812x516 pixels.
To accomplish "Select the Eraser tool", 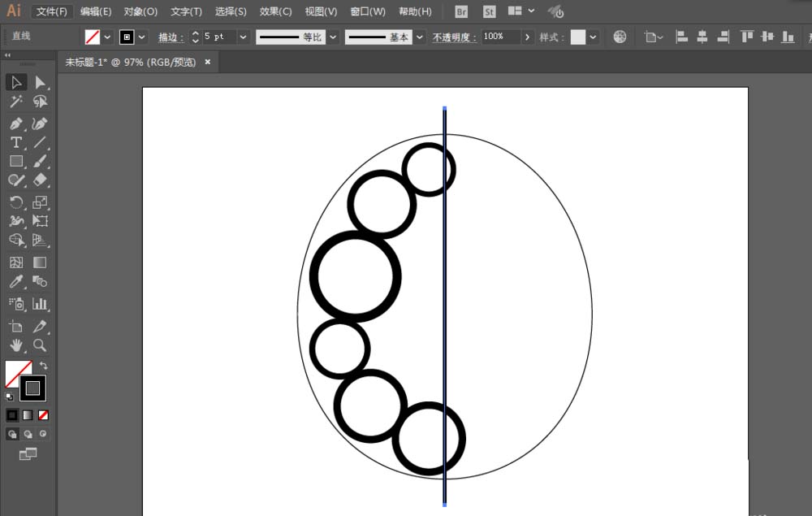I will coord(41,180).
